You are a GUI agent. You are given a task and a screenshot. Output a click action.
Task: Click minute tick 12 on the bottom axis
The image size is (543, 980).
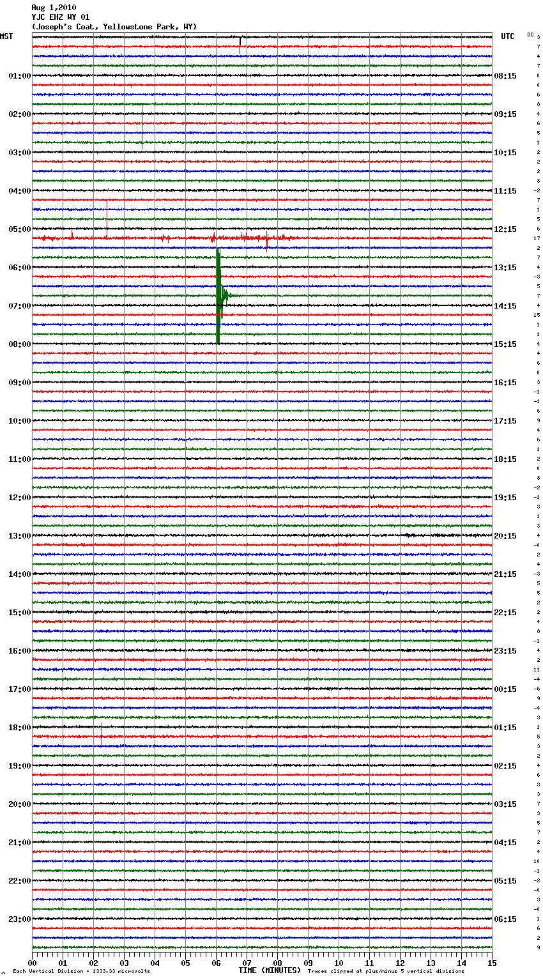(x=401, y=963)
